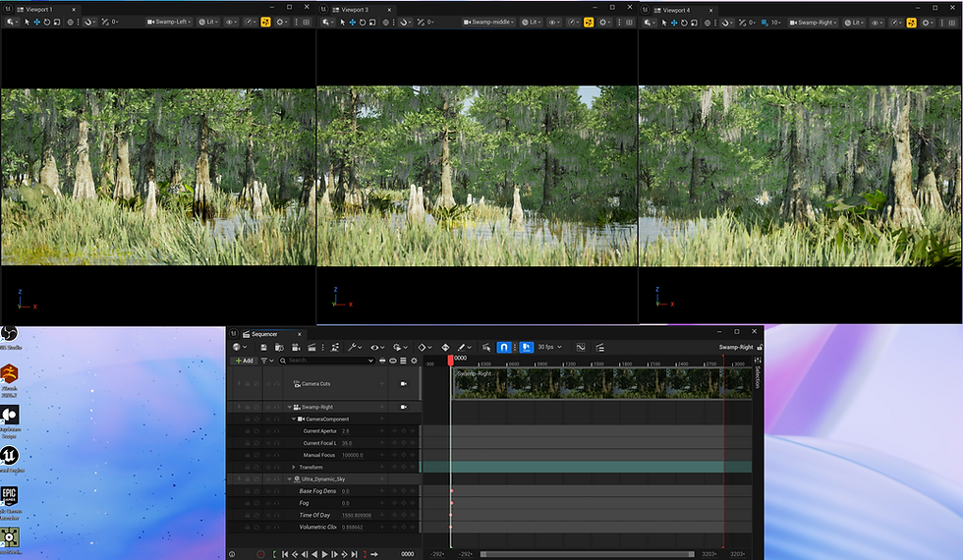The height and width of the screenshot is (560, 963).
Task: Save the sequence in the Sequencer toolbar
Action: [263, 348]
